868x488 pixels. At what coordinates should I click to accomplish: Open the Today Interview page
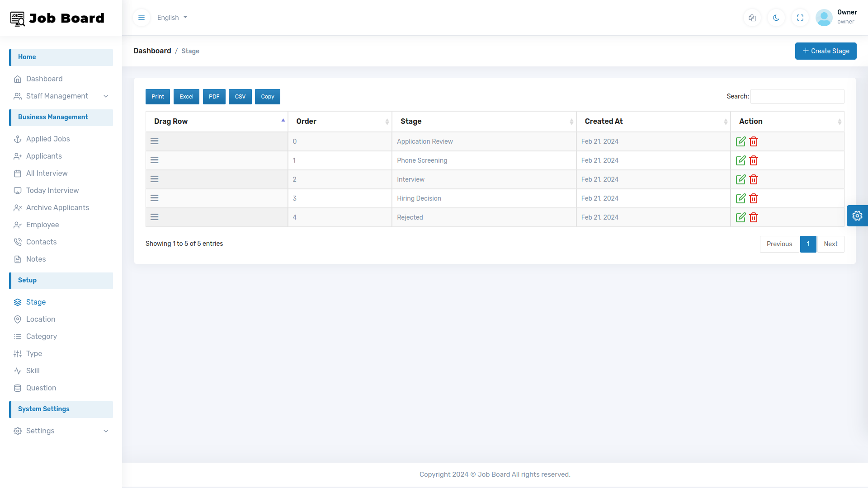click(52, 190)
